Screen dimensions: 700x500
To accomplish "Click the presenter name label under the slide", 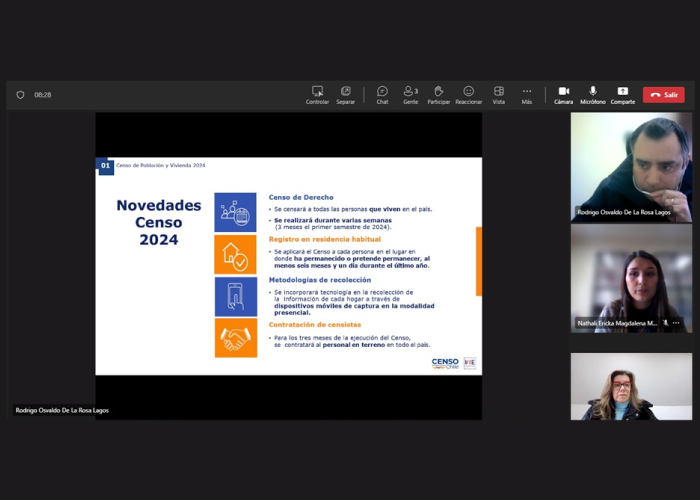I will click(x=62, y=410).
